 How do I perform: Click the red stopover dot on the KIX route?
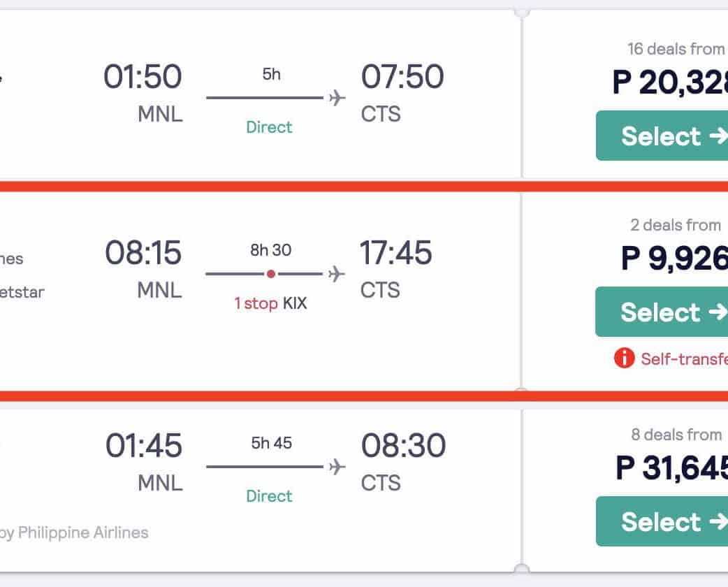coord(271,274)
